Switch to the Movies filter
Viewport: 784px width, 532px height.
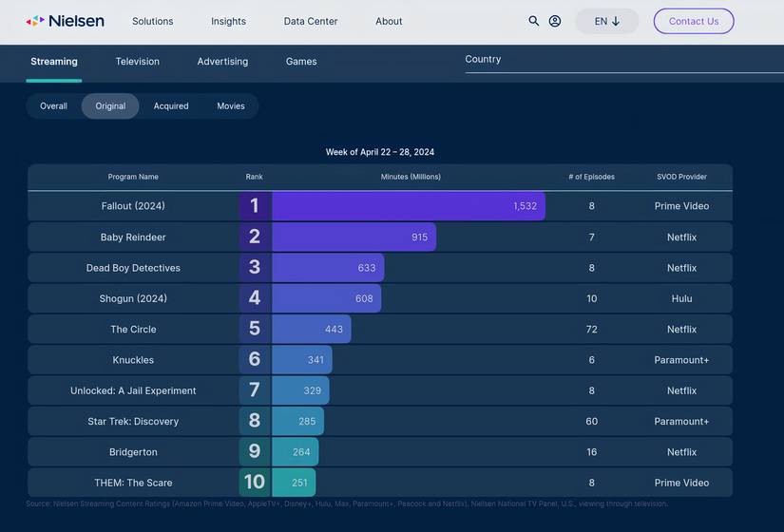(x=231, y=106)
